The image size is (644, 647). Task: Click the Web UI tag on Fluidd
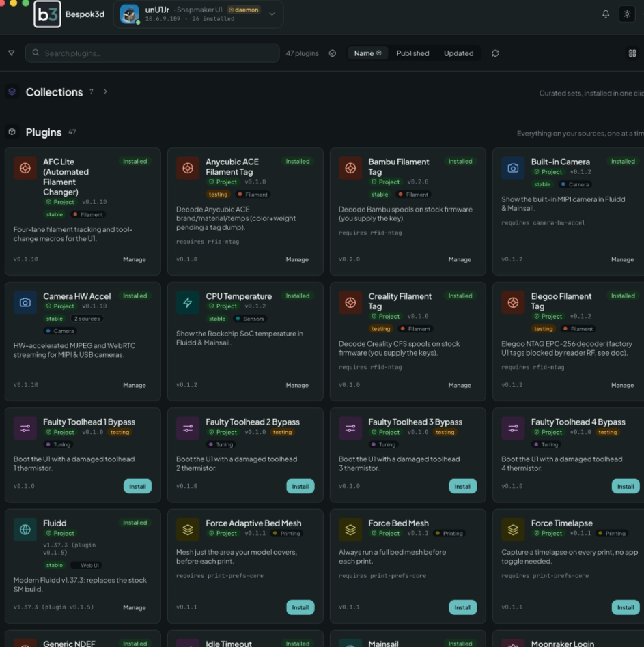click(x=86, y=565)
